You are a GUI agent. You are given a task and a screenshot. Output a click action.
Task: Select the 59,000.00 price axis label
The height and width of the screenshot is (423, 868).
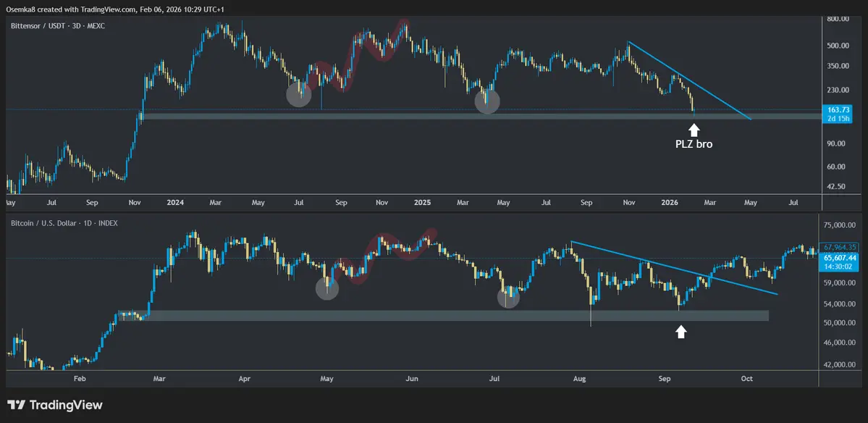pos(841,283)
